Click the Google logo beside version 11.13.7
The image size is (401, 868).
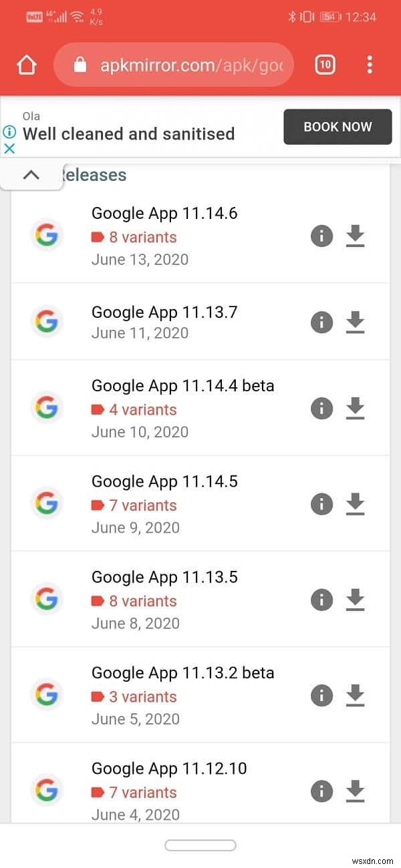[x=47, y=322]
